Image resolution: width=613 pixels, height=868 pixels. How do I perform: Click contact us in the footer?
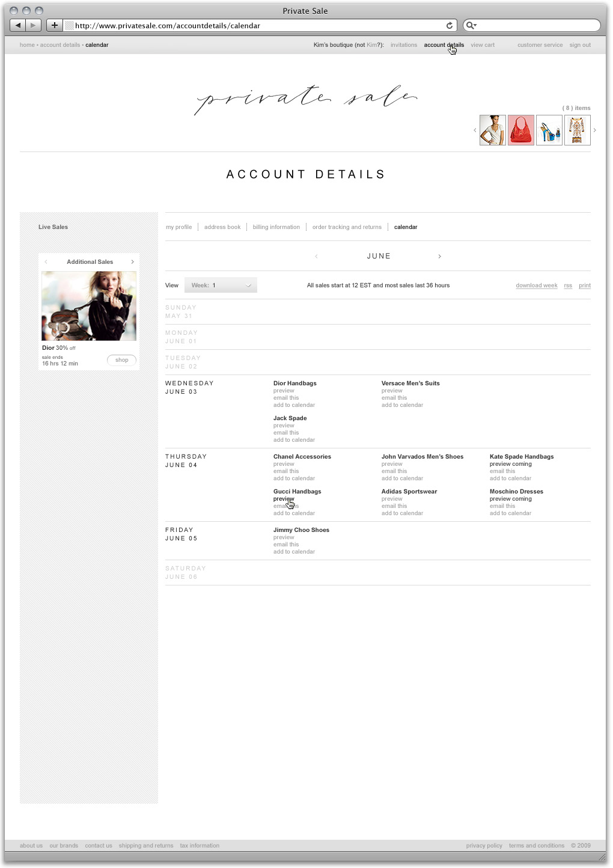pos(99,846)
